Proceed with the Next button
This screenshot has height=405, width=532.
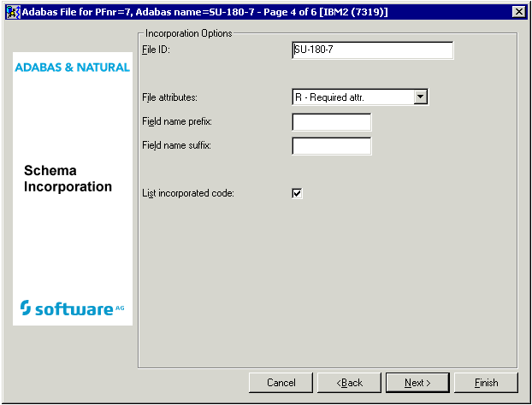[x=417, y=383]
